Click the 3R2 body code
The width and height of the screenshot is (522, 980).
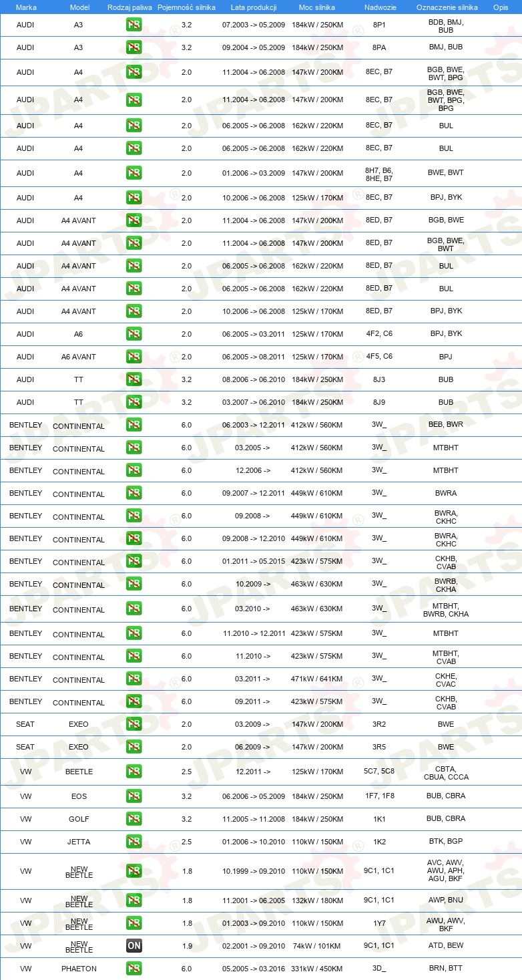pos(379,724)
